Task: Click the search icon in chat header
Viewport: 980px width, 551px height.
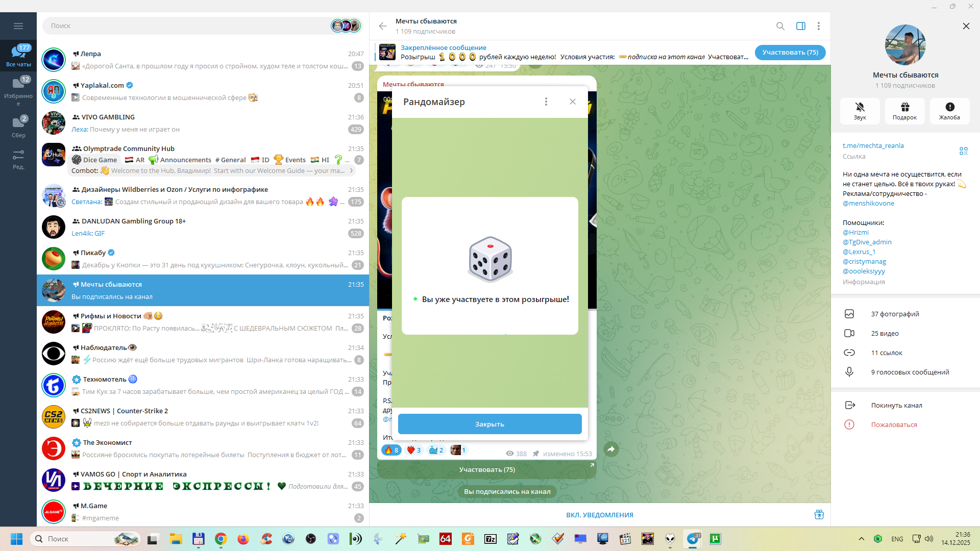Action: click(x=780, y=26)
